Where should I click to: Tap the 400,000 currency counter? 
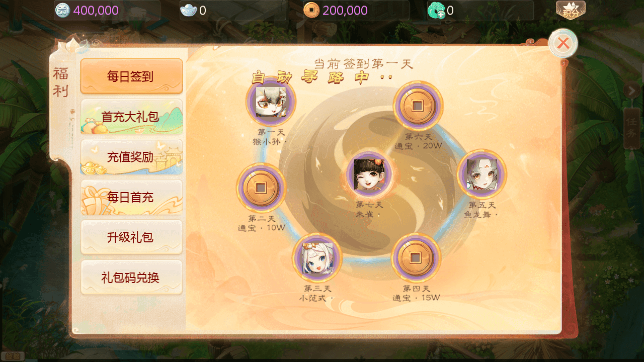click(x=107, y=10)
